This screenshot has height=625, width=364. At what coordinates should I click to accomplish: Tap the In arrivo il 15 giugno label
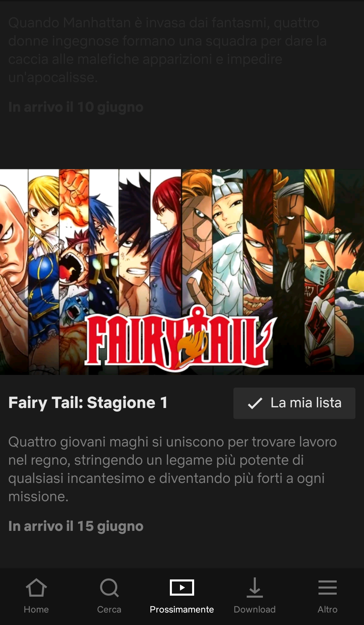click(76, 526)
